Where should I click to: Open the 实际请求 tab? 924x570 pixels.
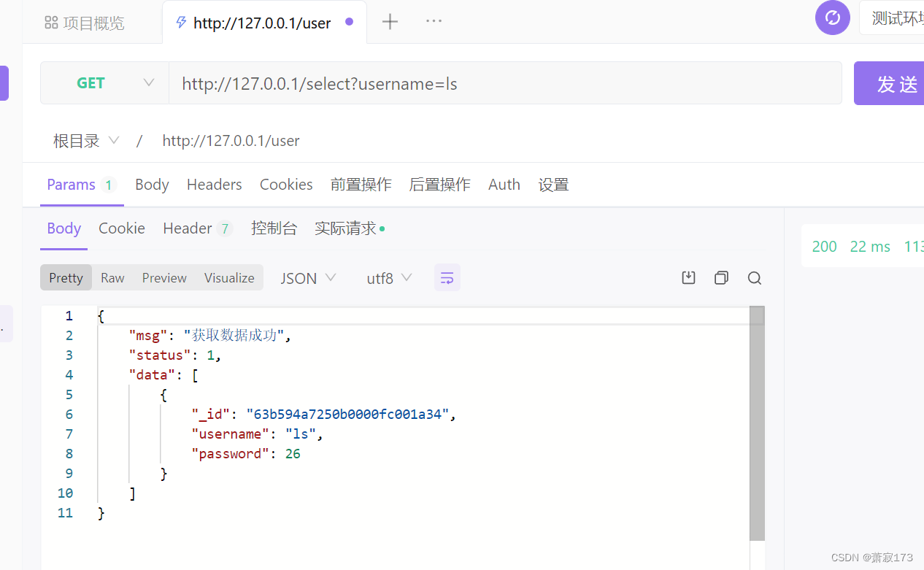[350, 228]
